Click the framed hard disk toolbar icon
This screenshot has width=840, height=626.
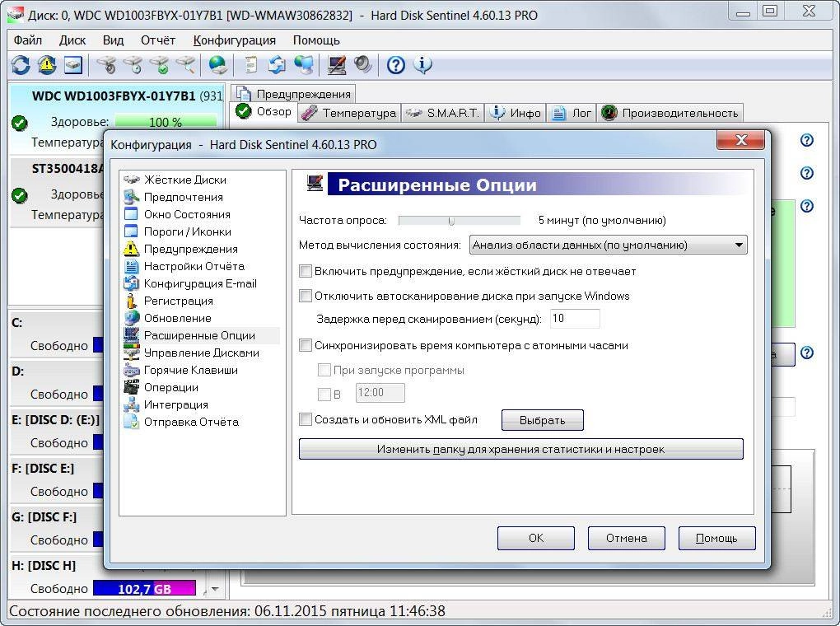click(73, 65)
